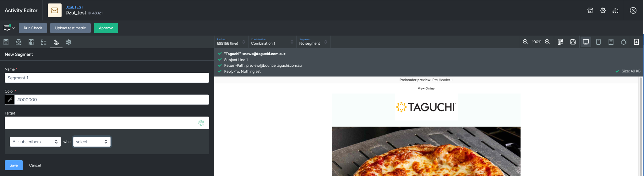
Task: Click the Run Check button
Action: coord(33,28)
